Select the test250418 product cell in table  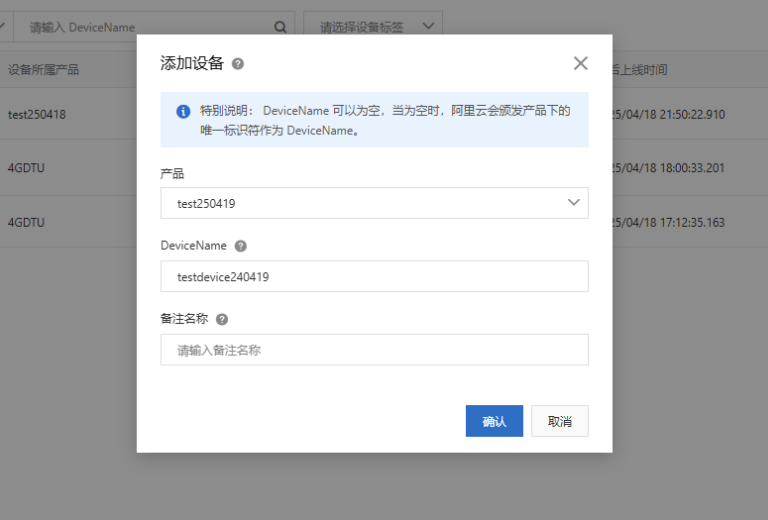click(37, 115)
